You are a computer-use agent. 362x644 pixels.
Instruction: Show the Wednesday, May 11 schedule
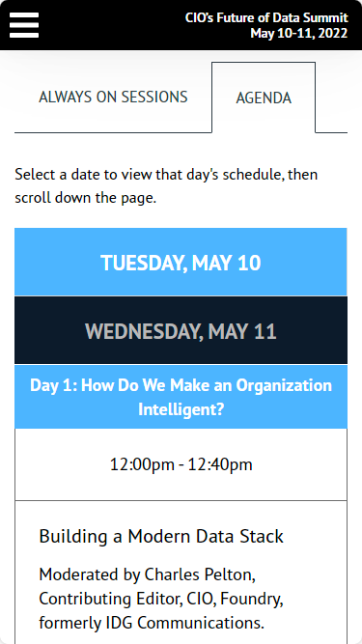click(181, 330)
